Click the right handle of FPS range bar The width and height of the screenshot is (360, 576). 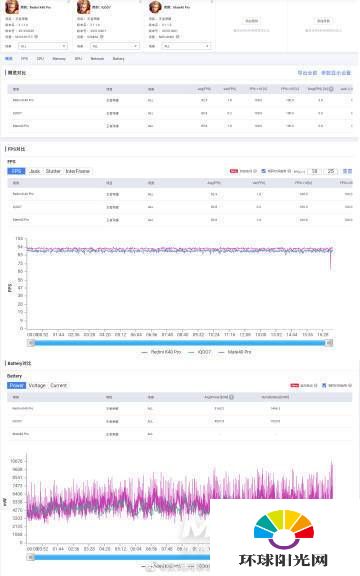330,343
